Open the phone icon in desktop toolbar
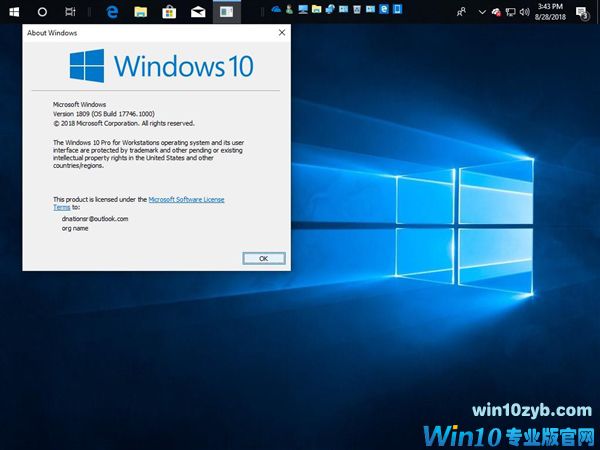This screenshot has height=450, width=600. [398, 9]
